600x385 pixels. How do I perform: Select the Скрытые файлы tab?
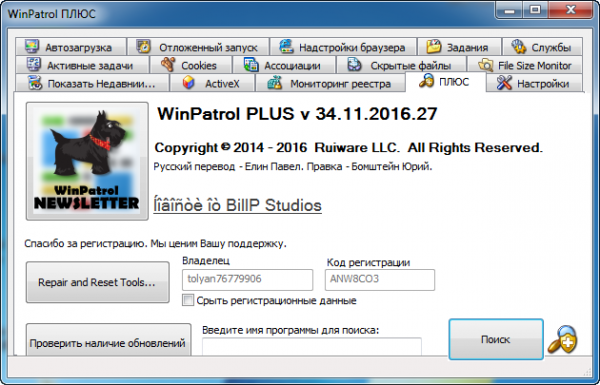click(x=401, y=65)
